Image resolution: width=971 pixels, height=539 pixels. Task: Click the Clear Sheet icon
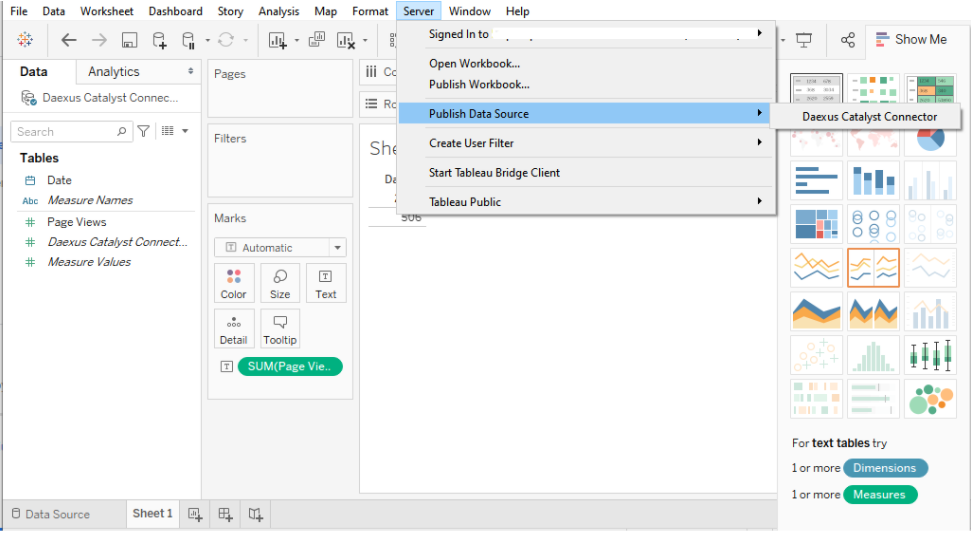pos(346,40)
